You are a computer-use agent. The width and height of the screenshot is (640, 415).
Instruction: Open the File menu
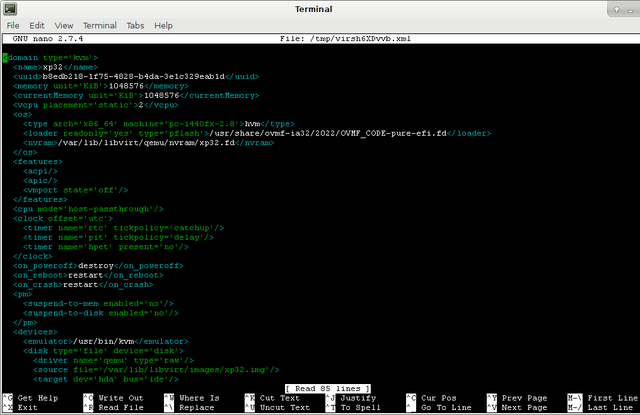[13, 25]
